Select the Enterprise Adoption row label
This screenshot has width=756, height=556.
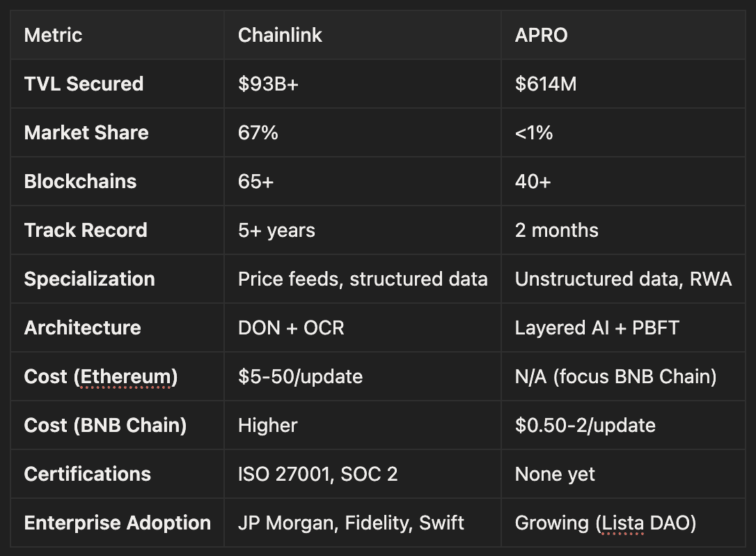pyautogui.click(x=118, y=523)
